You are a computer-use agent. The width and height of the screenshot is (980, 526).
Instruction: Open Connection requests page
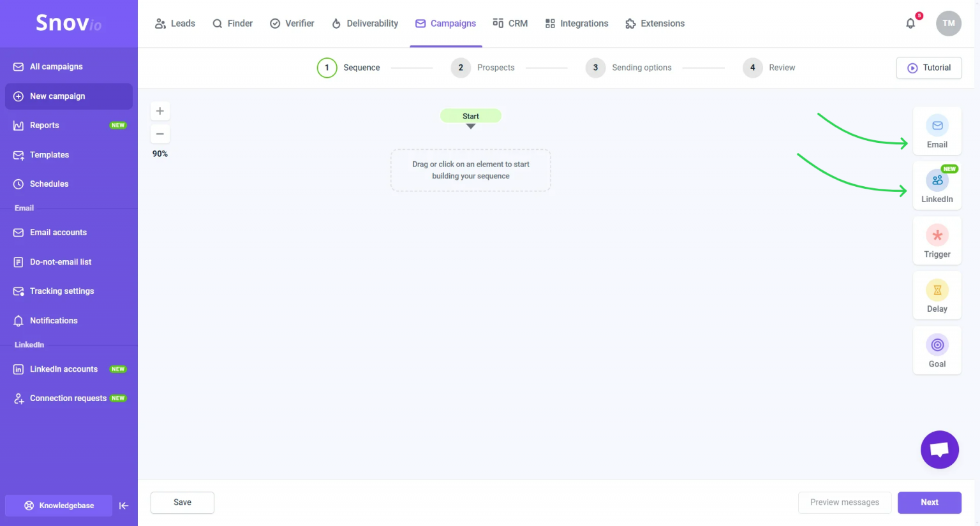(x=69, y=398)
